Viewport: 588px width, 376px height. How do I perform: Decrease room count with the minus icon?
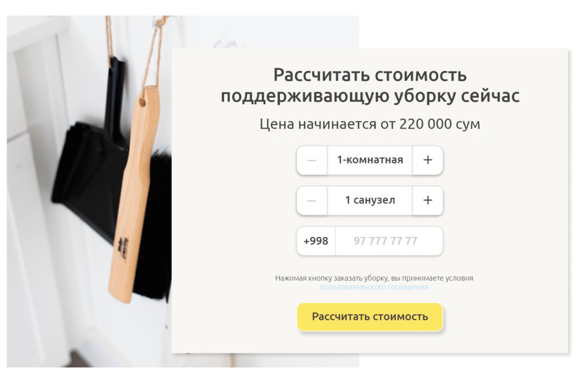(x=312, y=160)
